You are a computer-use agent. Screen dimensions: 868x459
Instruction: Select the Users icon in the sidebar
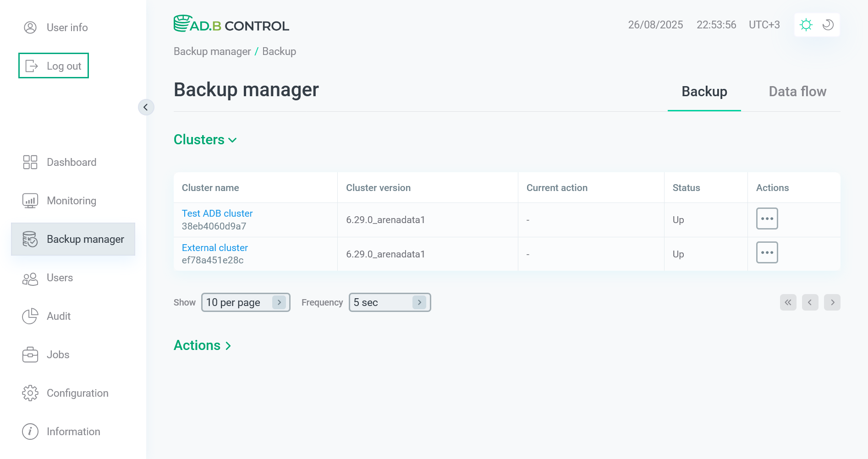click(30, 278)
